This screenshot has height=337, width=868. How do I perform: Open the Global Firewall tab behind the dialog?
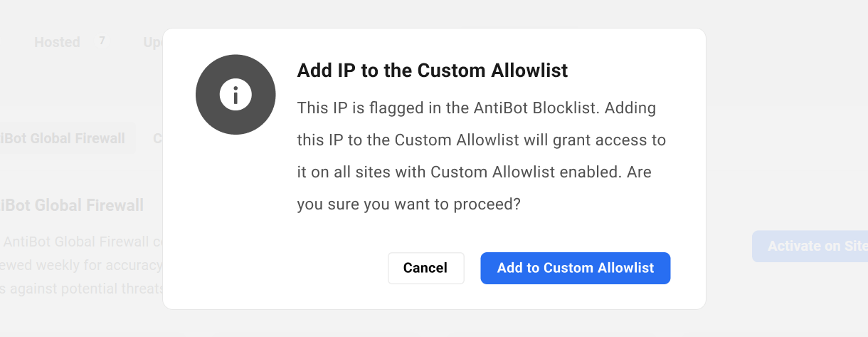63,138
